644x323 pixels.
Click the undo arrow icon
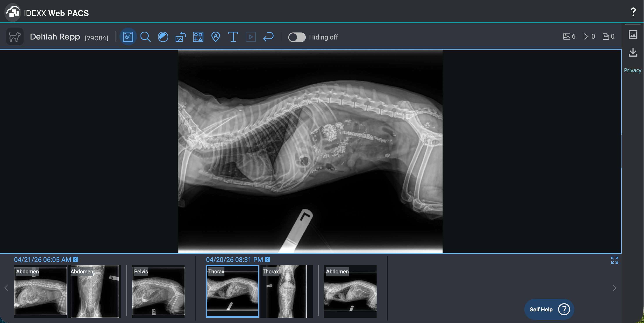click(268, 37)
